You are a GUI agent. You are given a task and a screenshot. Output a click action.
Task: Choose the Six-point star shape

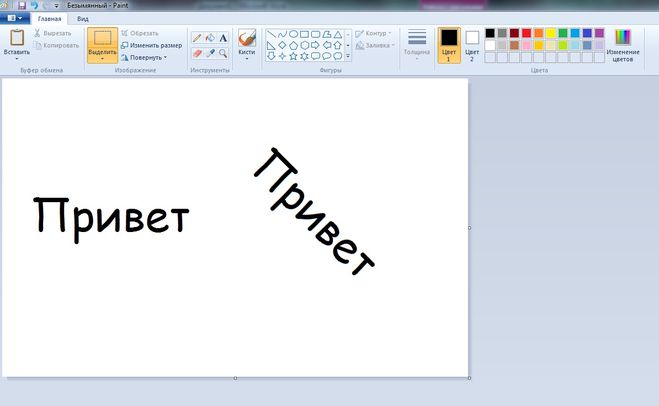coord(304,56)
